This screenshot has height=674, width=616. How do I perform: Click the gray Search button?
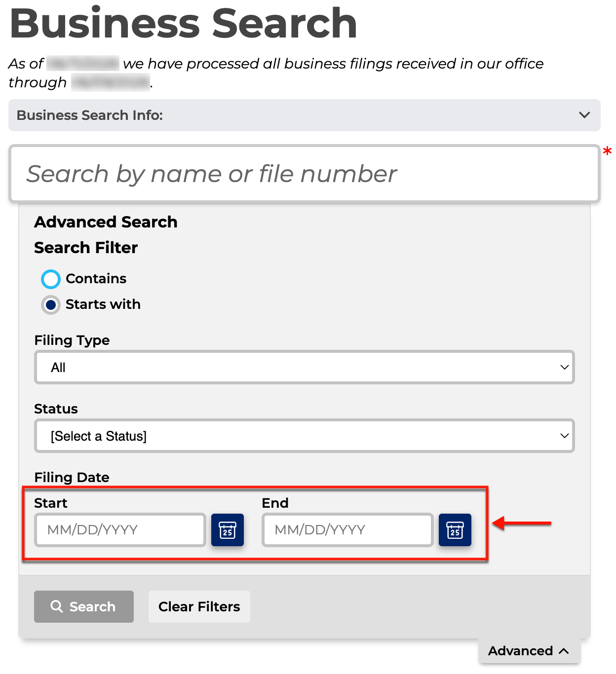pos(84,606)
